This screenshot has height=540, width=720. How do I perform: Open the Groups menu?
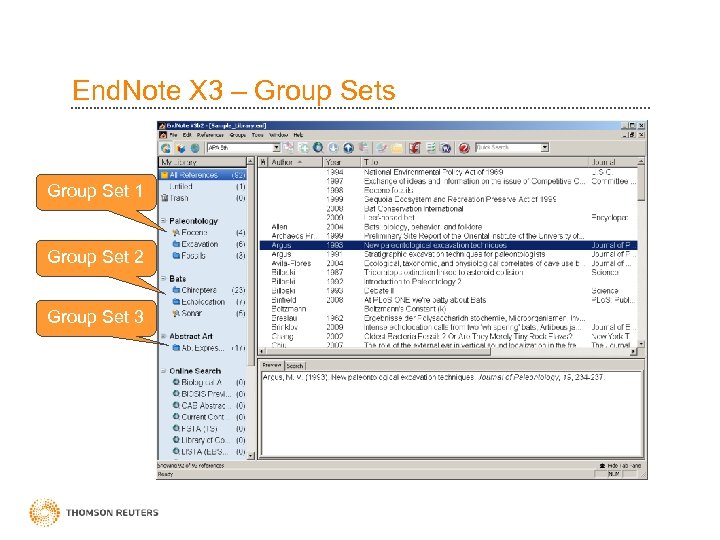237,135
